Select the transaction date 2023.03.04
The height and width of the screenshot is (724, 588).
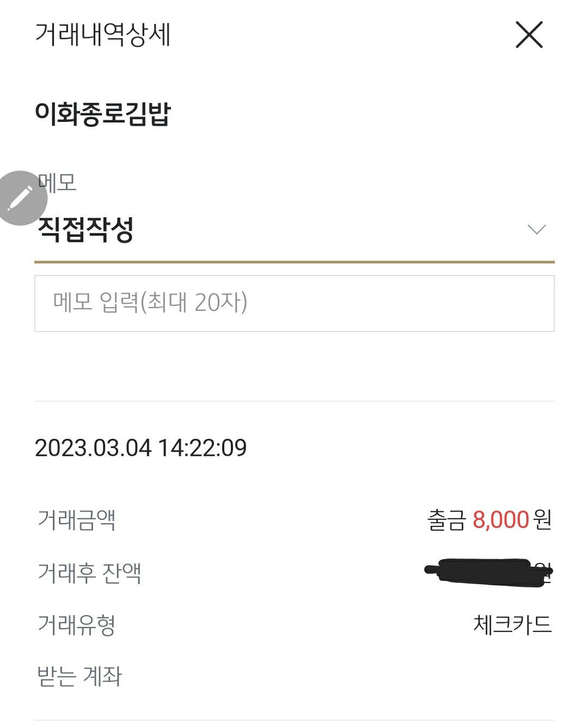pos(93,448)
